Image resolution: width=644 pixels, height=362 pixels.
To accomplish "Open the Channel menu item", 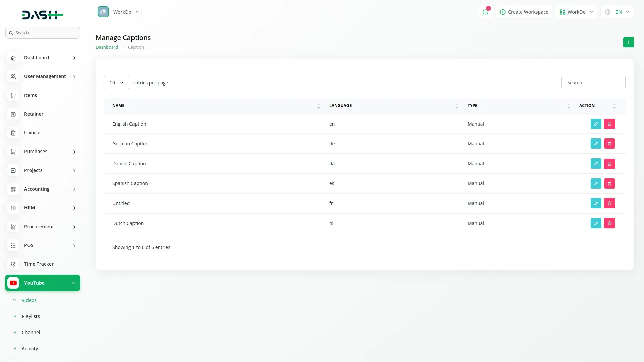I will [x=31, y=332].
